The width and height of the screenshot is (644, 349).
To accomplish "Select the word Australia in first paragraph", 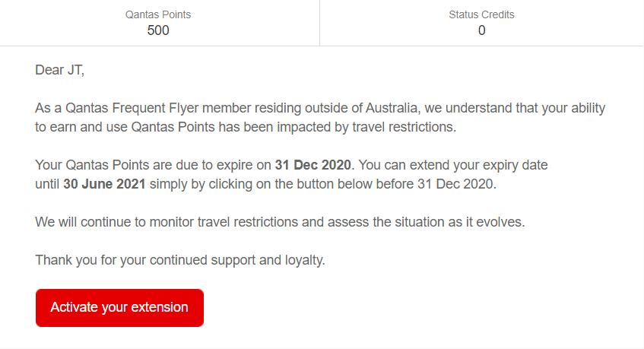I will point(392,108).
